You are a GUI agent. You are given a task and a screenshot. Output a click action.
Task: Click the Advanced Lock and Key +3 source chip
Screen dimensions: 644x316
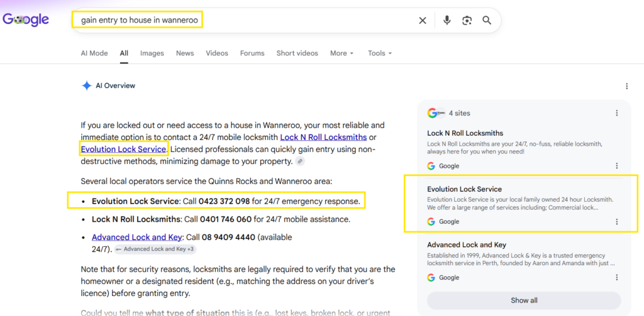coord(155,249)
